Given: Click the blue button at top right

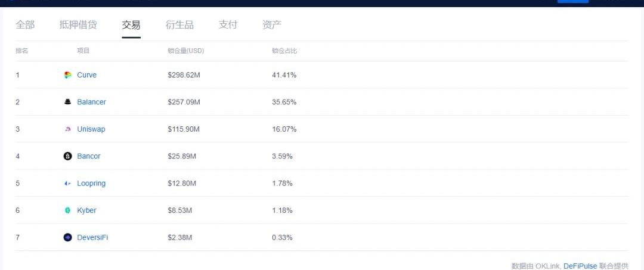Looking at the screenshot, I should (x=572, y=1).
